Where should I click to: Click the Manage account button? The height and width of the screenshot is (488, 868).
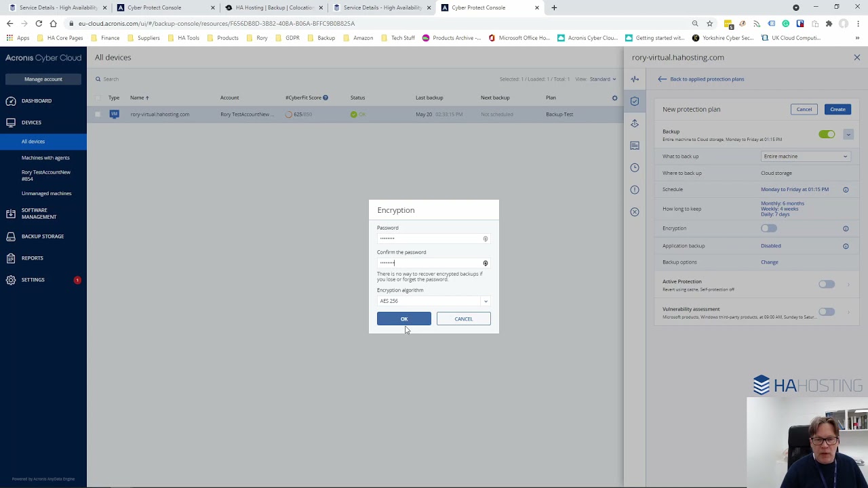43,79
